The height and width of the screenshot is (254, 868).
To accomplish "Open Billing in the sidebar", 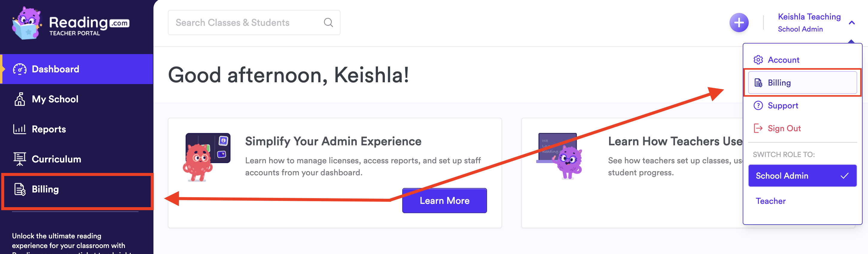I will (45, 189).
